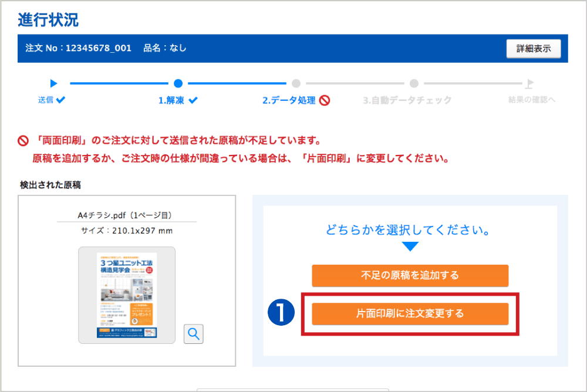
Task: Click the grey dot marker above 3.自動データチェック
Action: point(414,83)
